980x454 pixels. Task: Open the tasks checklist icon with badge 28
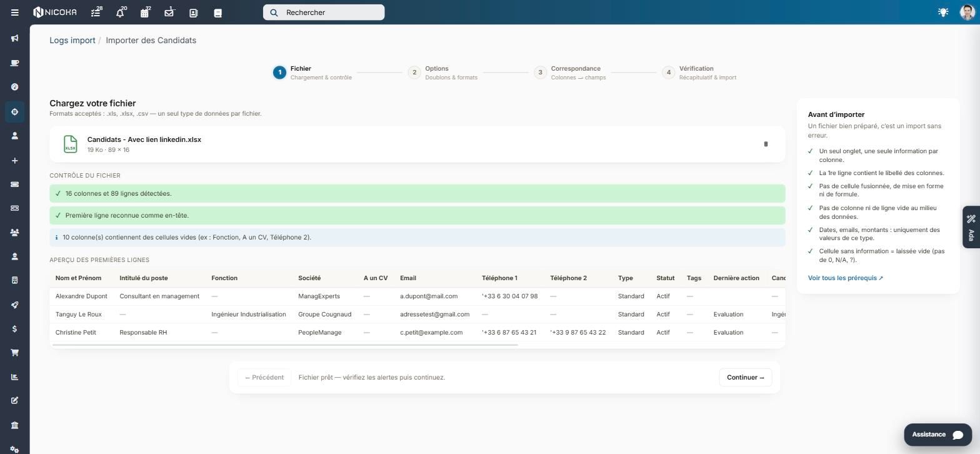tap(96, 13)
